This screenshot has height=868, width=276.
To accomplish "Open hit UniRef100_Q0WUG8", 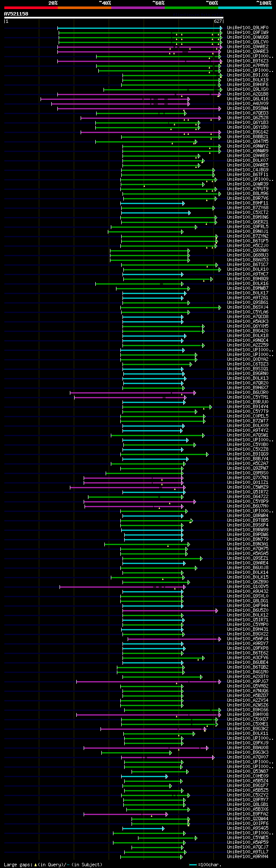I will [x=248, y=37].
